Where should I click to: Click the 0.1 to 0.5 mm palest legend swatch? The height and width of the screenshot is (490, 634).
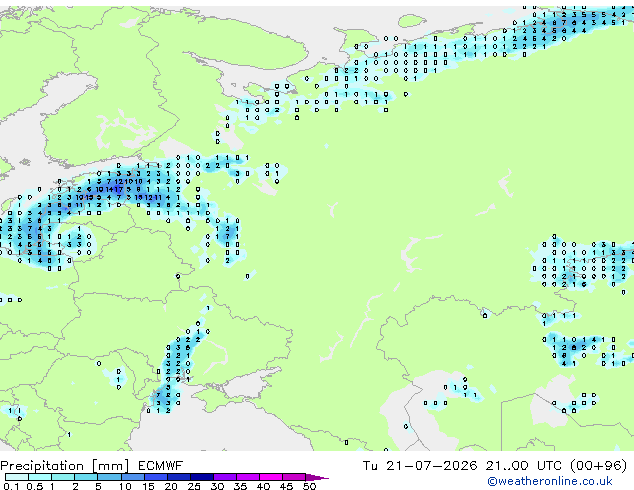[x=17, y=477]
